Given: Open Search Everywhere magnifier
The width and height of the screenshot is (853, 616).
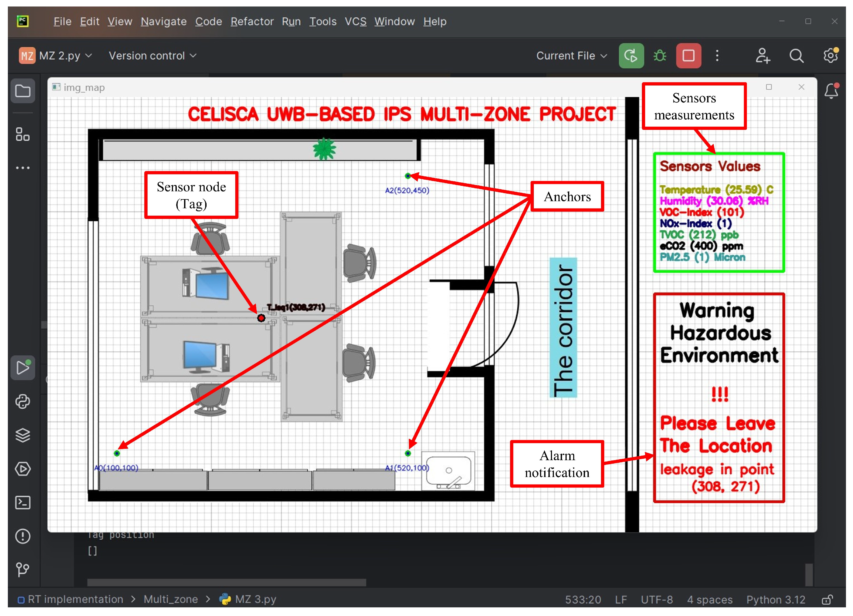Looking at the screenshot, I should 796,56.
